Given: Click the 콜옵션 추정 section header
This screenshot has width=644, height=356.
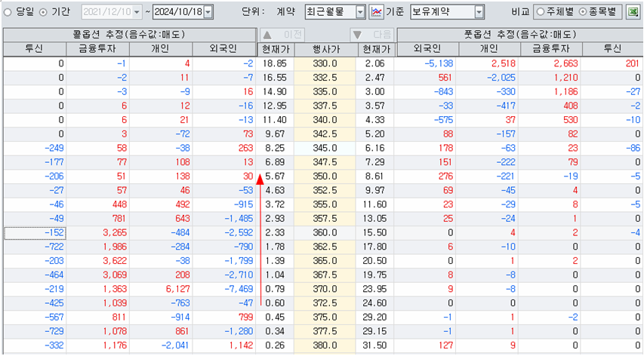Looking at the screenshot, I should tap(128, 35).
